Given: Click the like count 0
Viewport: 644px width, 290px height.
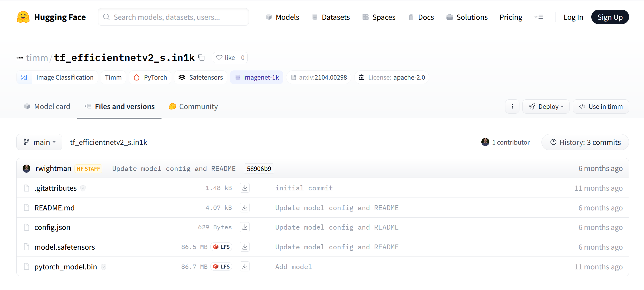Looking at the screenshot, I should [x=243, y=58].
